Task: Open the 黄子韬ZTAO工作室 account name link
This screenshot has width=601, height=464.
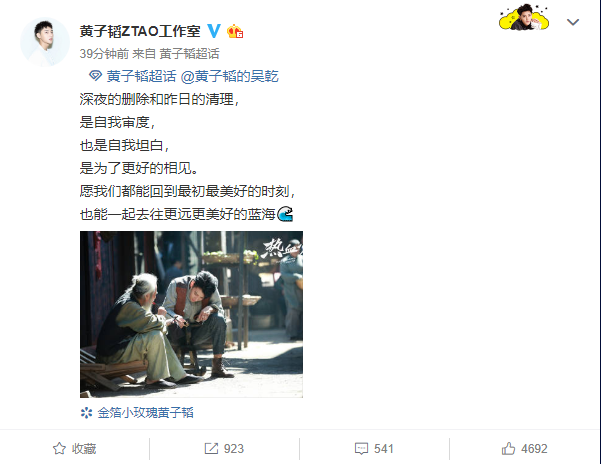Action: click(140, 31)
